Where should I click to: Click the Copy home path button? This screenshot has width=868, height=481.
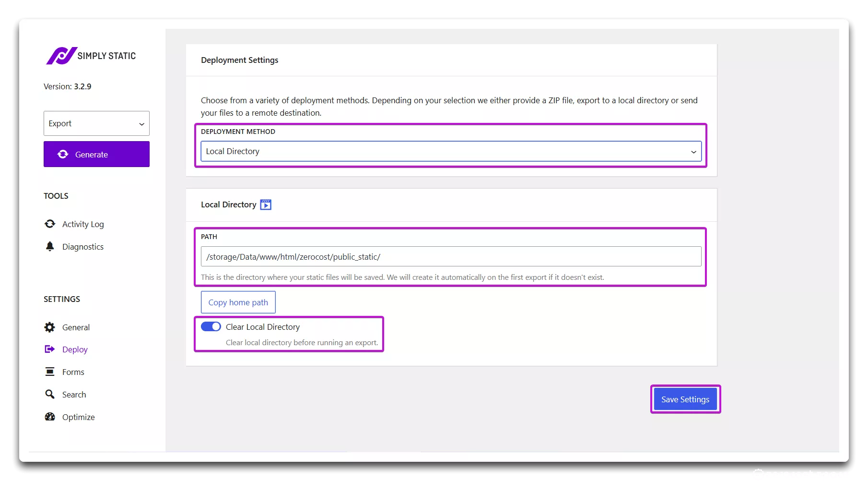pos(238,302)
